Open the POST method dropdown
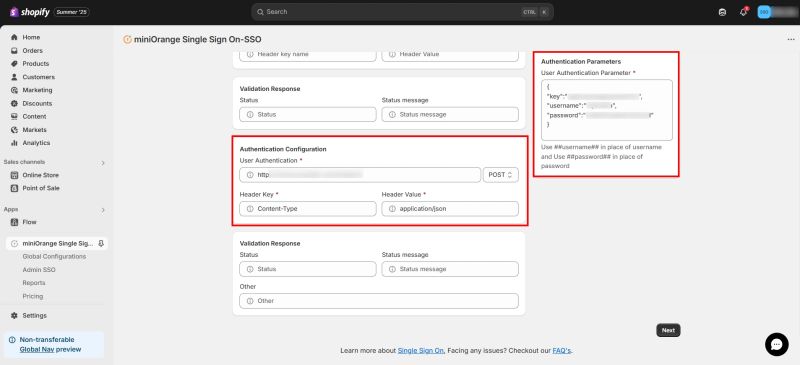This screenshot has width=800, height=365. coord(501,175)
